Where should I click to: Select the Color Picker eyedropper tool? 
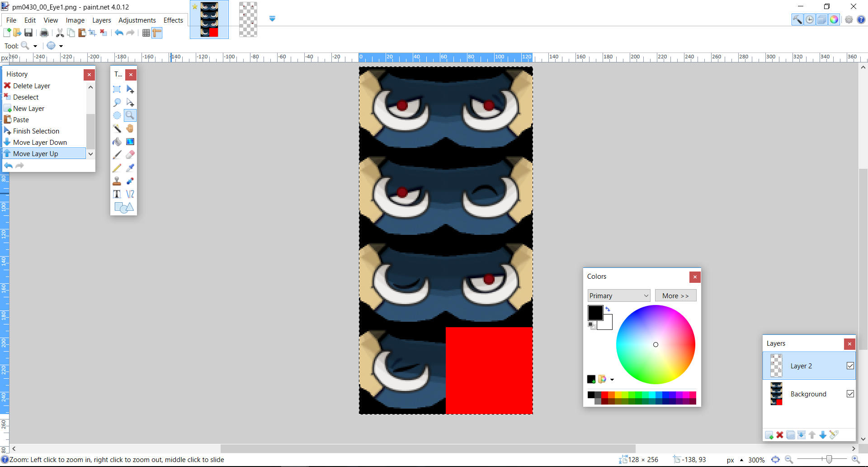[x=130, y=168]
